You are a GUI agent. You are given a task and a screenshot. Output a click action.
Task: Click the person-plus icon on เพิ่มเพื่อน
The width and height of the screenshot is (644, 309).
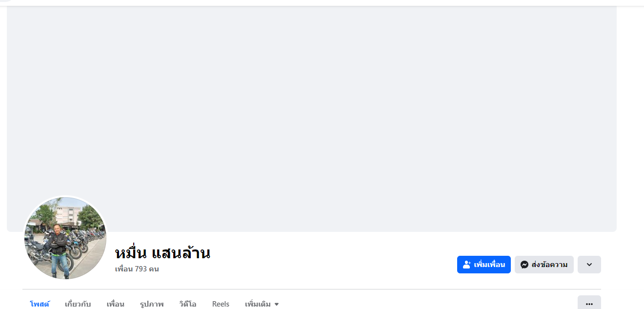(x=467, y=265)
